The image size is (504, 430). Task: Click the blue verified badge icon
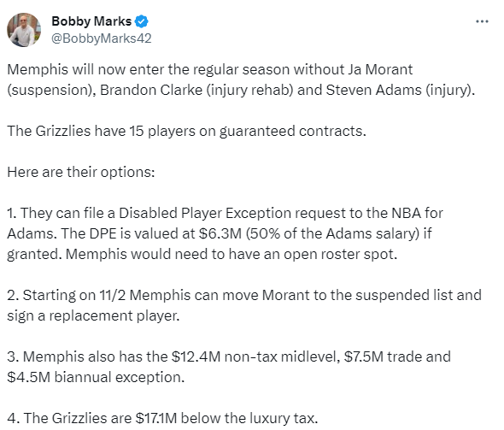pos(142,21)
